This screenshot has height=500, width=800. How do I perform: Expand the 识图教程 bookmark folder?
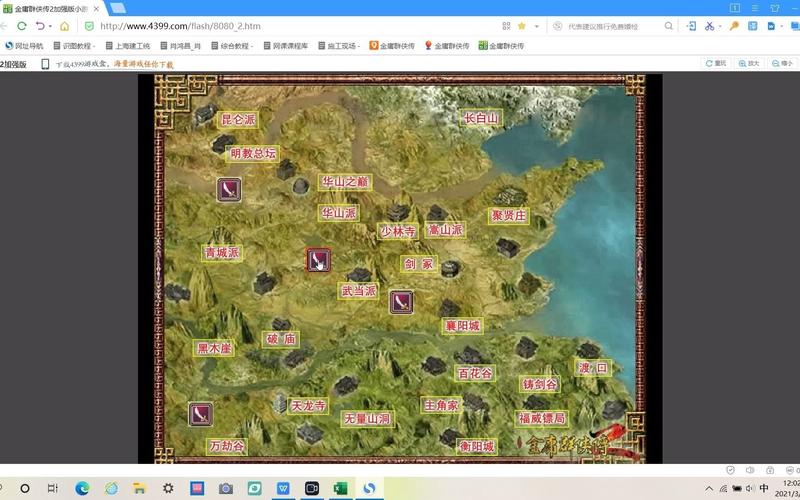coord(74,45)
